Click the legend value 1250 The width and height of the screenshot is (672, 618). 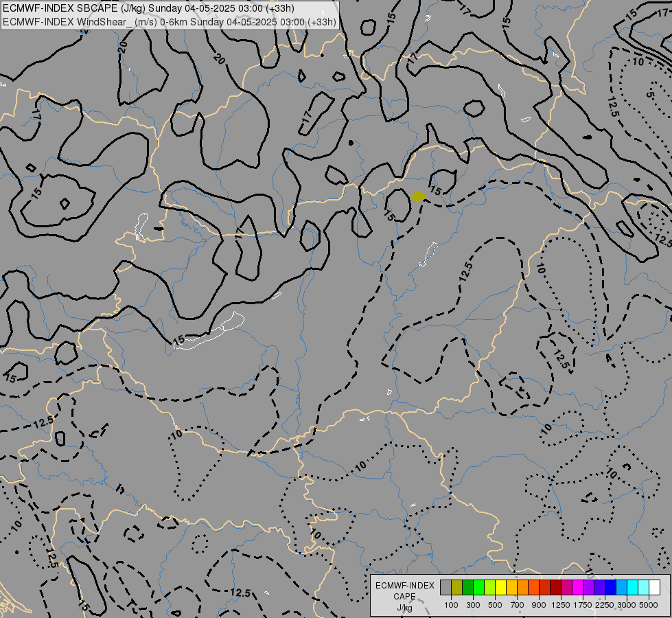(561, 605)
